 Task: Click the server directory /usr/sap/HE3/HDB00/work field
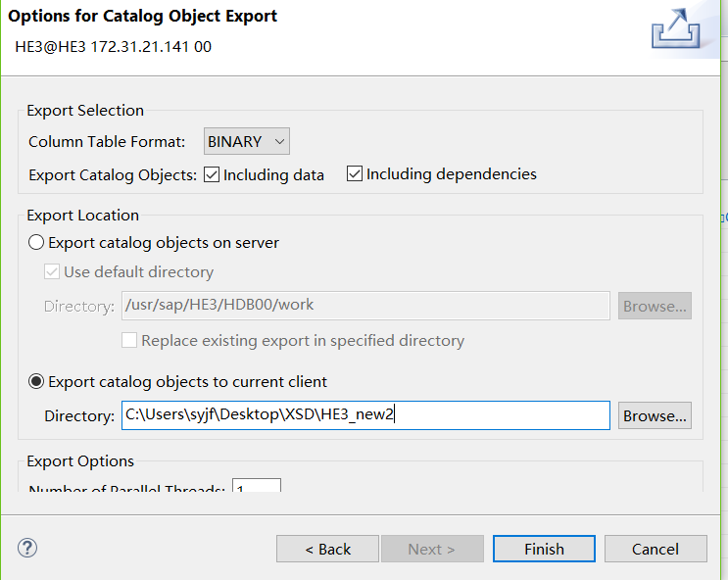[365, 306]
